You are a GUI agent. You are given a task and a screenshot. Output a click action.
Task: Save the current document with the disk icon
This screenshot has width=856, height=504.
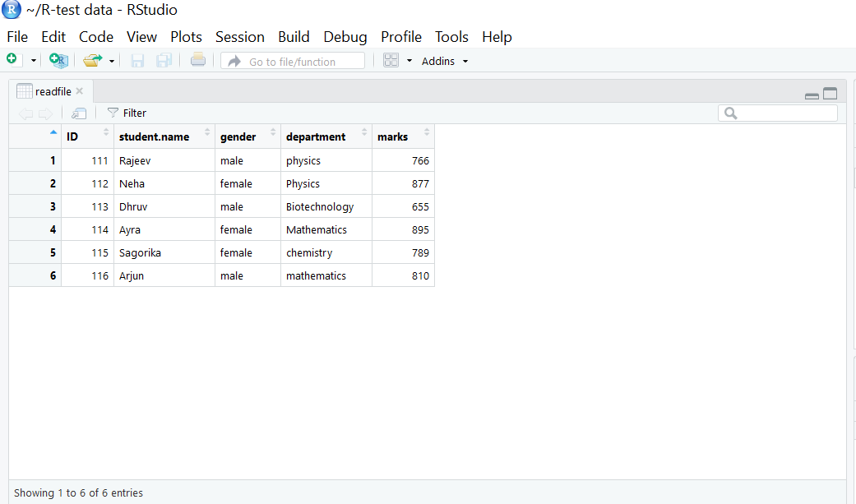click(136, 59)
